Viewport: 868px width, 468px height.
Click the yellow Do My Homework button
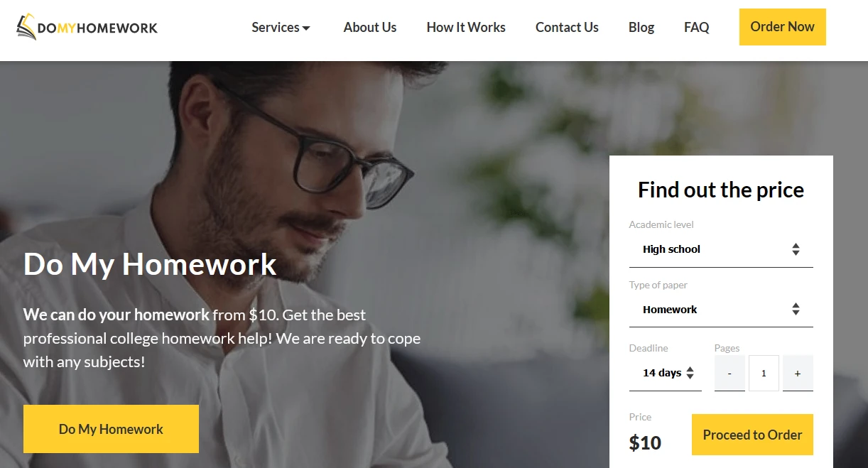111,429
